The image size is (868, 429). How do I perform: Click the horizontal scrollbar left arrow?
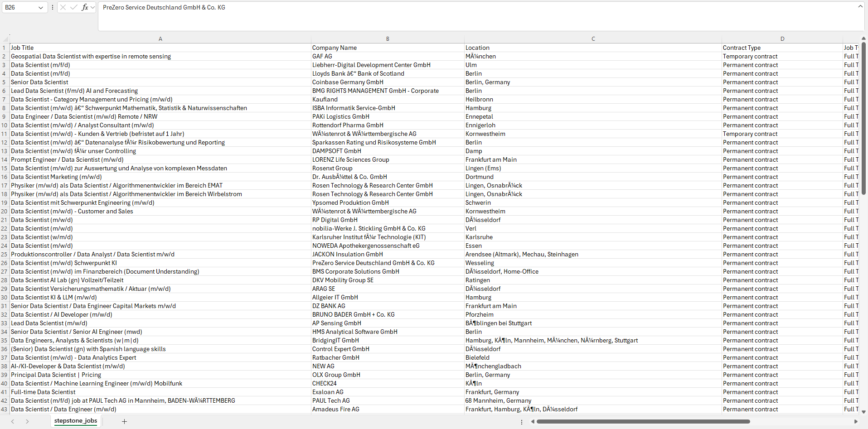533,421
